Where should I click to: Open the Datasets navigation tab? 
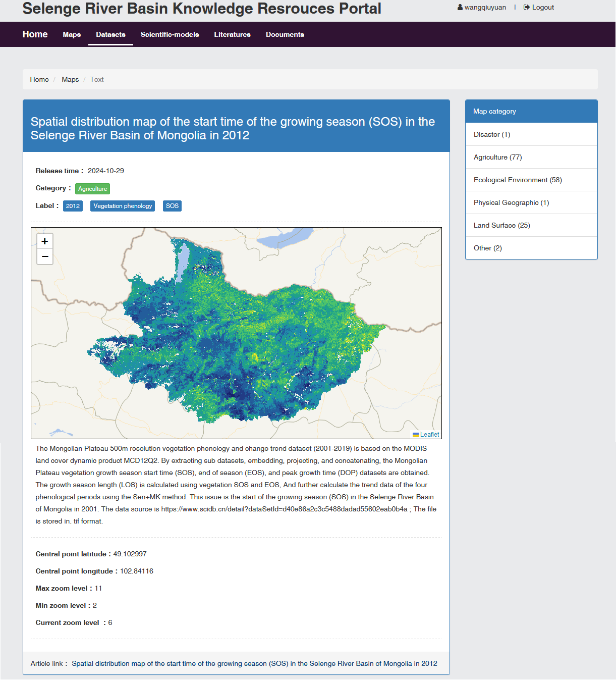coord(110,34)
